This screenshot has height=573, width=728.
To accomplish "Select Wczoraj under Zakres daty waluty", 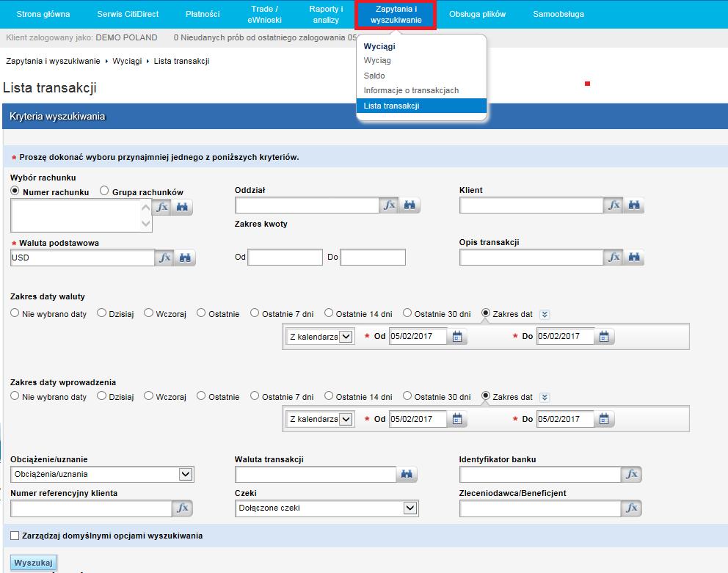I will pyautogui.click(x=148, y=313).
